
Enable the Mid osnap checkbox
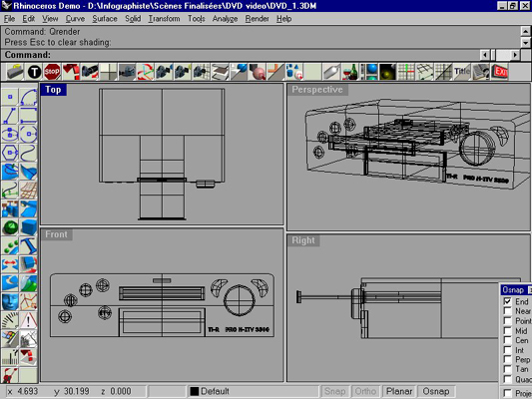pos(508,330)
